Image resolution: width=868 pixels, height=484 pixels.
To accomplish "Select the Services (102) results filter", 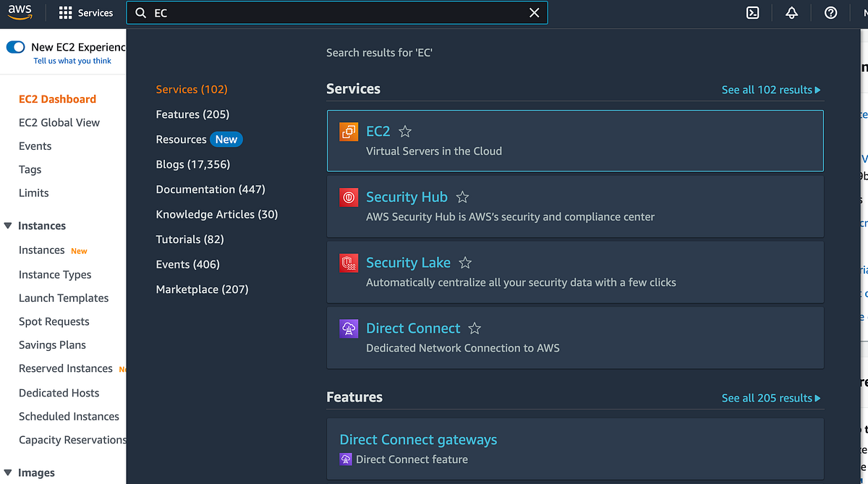I will click(192, 89).
